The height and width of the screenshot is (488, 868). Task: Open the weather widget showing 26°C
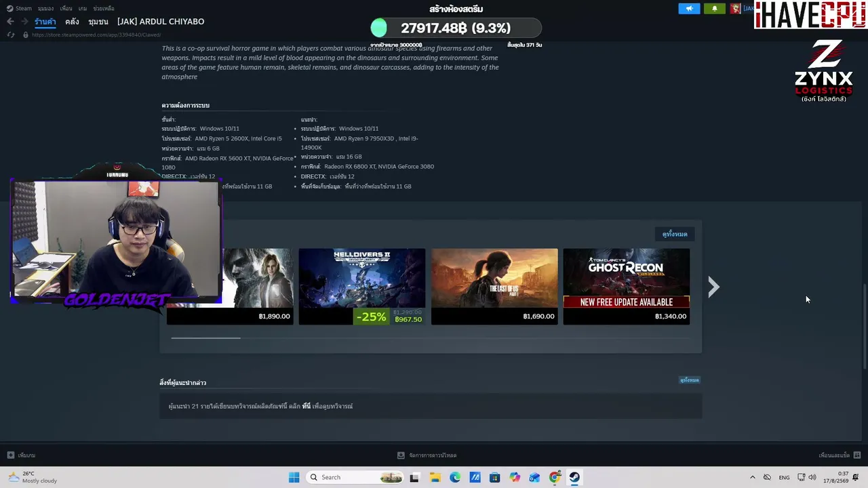tap(33, 477)
